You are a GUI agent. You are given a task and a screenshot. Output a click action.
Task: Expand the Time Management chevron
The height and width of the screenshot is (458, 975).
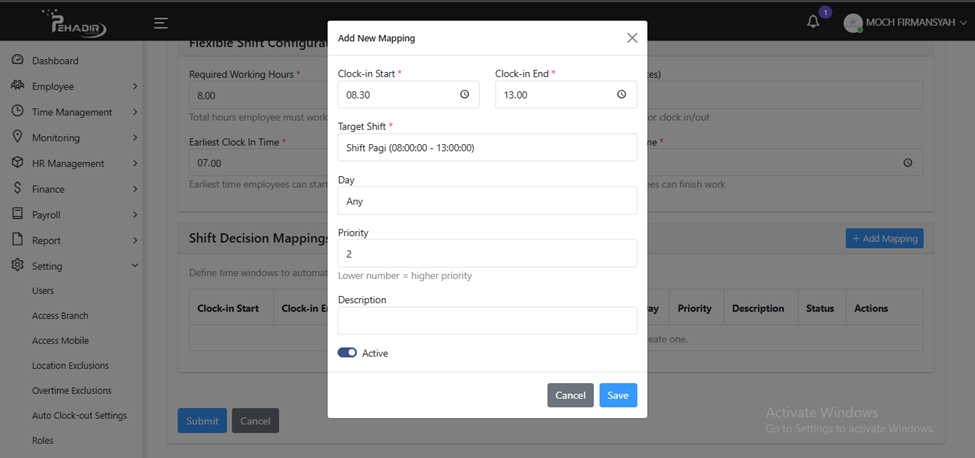tap(135, 112)
